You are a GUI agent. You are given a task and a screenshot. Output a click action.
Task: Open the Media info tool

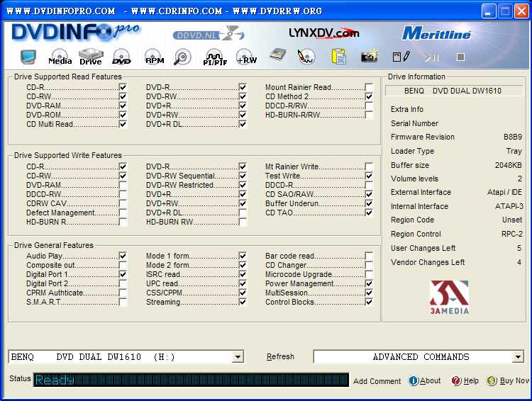[x=60, y=57]
